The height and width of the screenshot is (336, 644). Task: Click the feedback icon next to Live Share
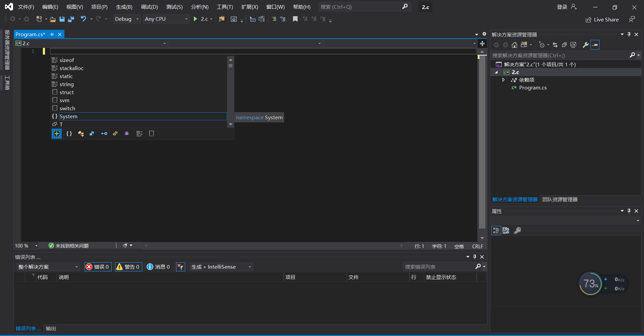[x=632, y=19]
